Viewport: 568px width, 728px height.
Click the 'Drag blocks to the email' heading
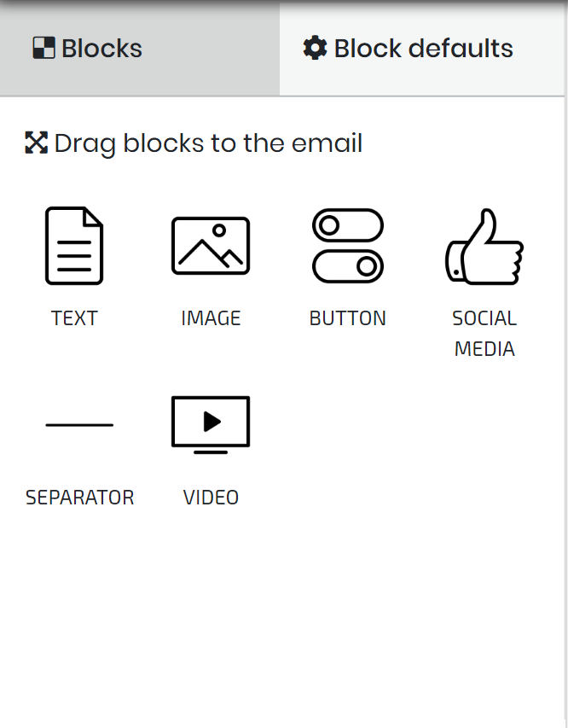(208, 143)
